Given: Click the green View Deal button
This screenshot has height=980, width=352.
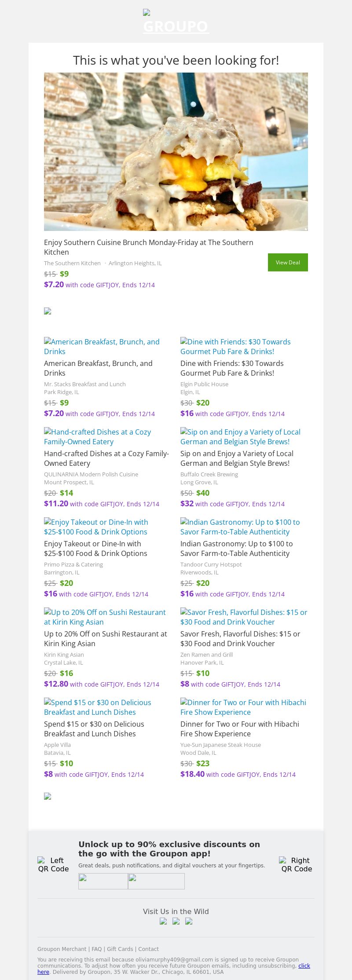Looking at the screenshot, I should (288, 263).
